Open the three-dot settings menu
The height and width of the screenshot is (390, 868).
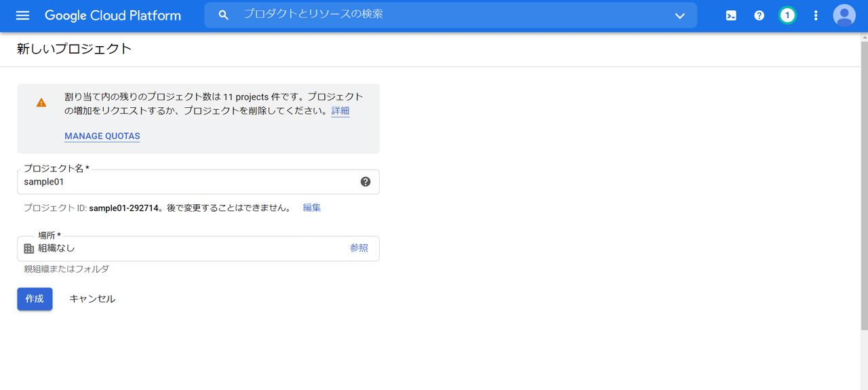[x=816, y=16]
